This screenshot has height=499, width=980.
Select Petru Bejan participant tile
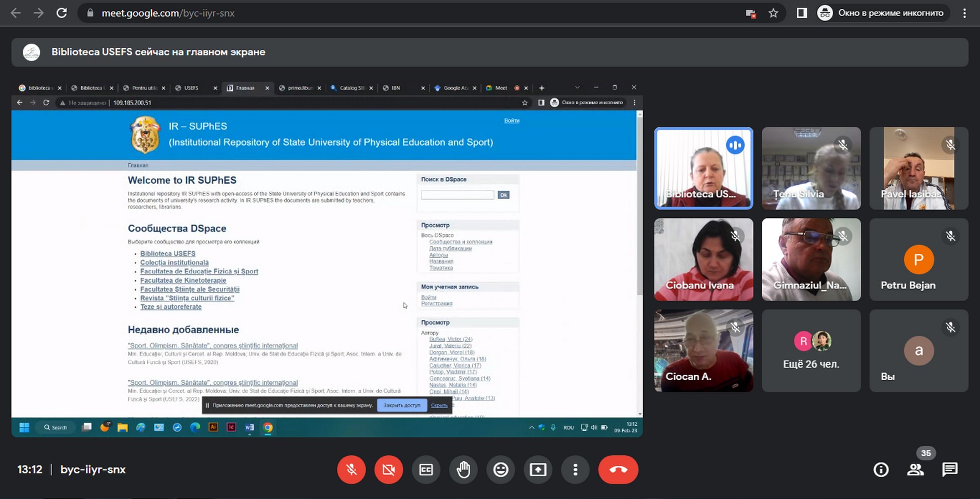pyautogui.click(x=919, y=259)
